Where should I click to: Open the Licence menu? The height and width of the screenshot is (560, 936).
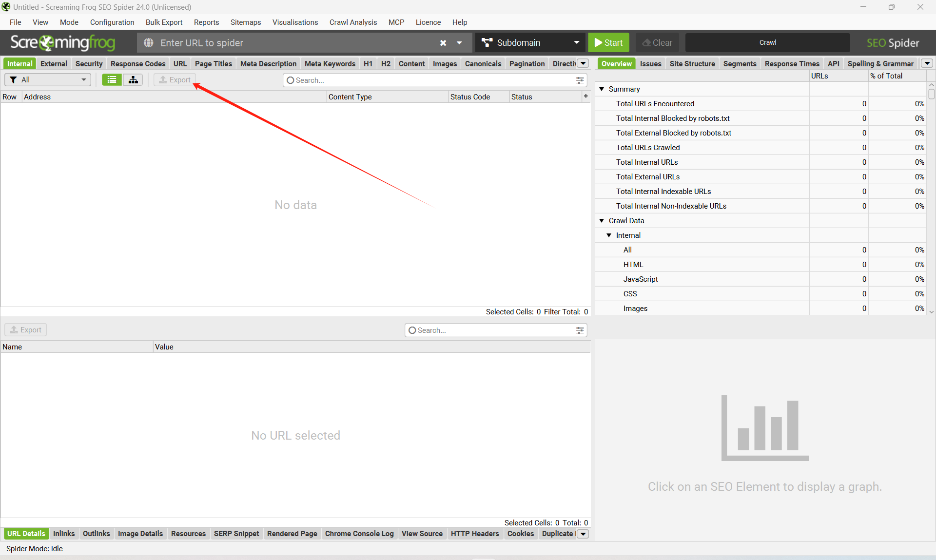click(428, 22)
